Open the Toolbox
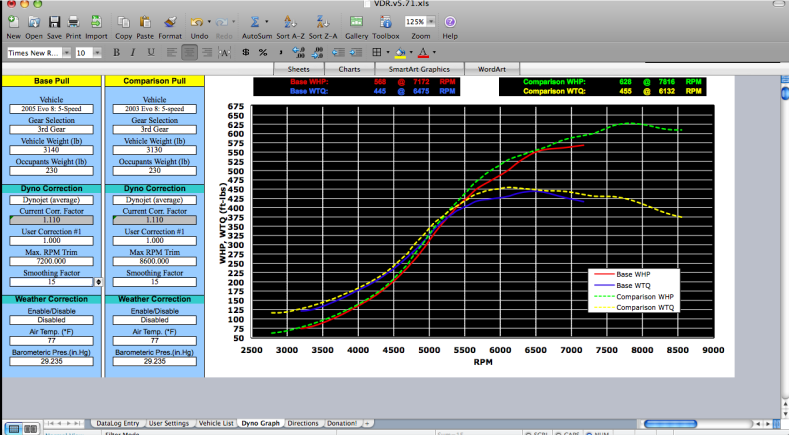This screenshot has width=789, height=435. pos(386,22)
